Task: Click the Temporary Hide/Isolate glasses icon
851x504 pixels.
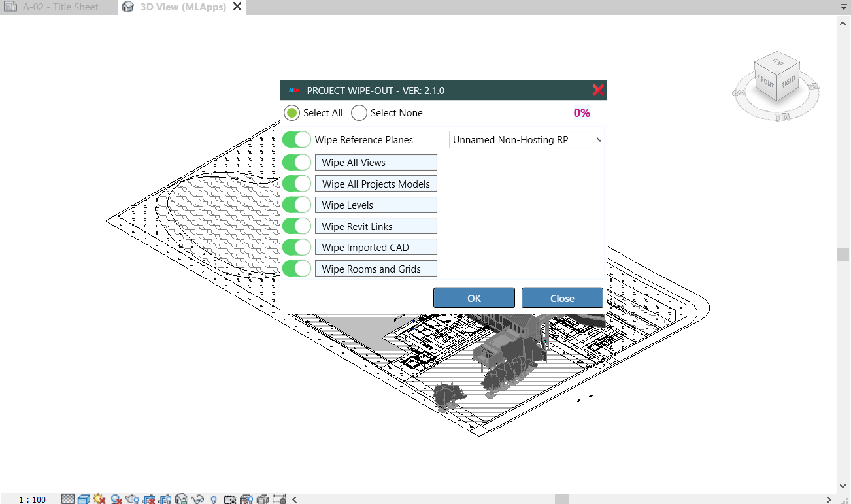Action: click(x=197, y=499)
